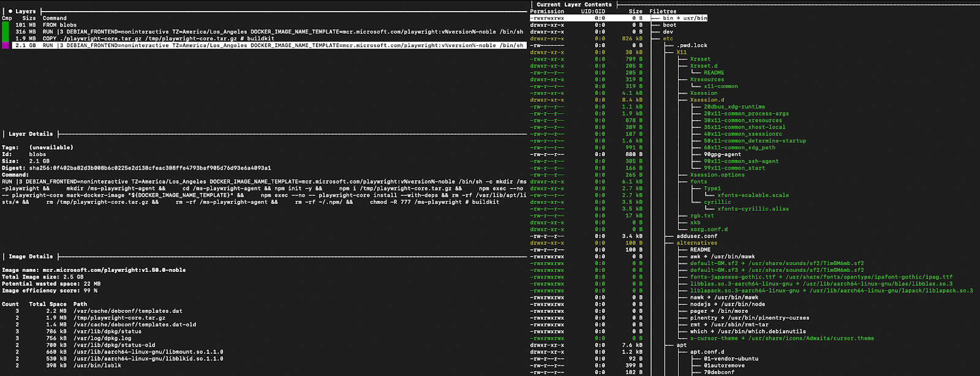This screenshot has height=376, width=980.
Task: Focus the Layer Details panel title
Action: click(x=31, y=134)
